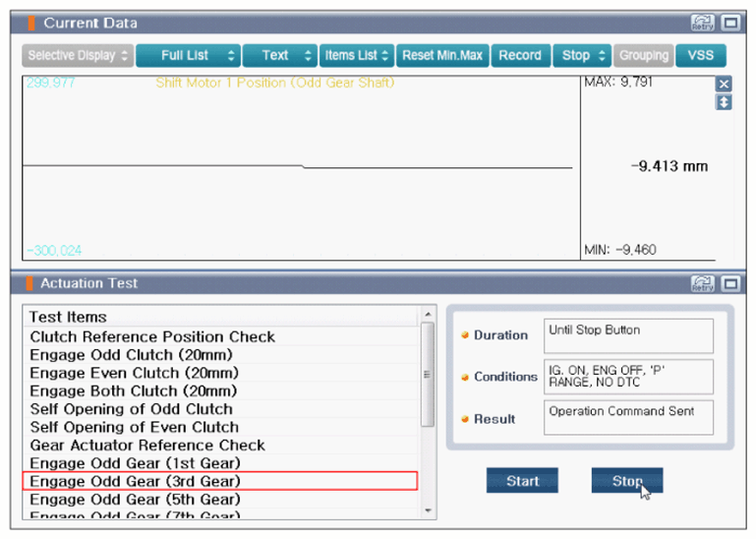Click the Start button for actuation test

pos(522,480)
